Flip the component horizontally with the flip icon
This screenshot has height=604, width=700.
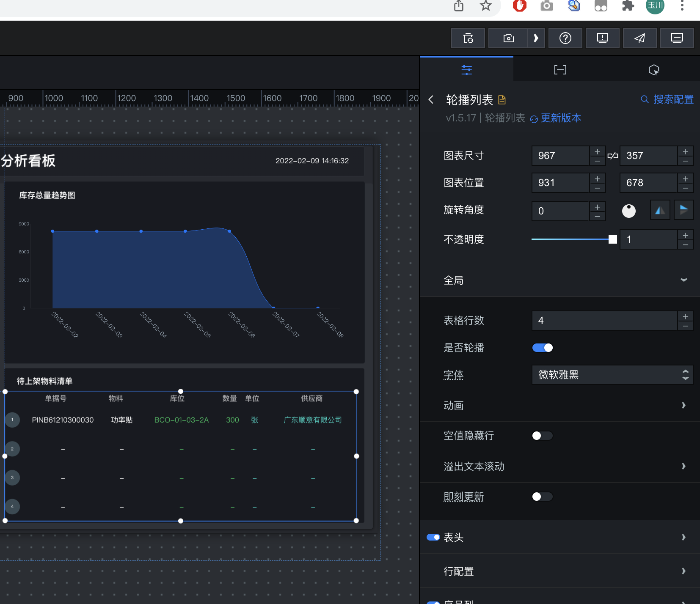660,210
